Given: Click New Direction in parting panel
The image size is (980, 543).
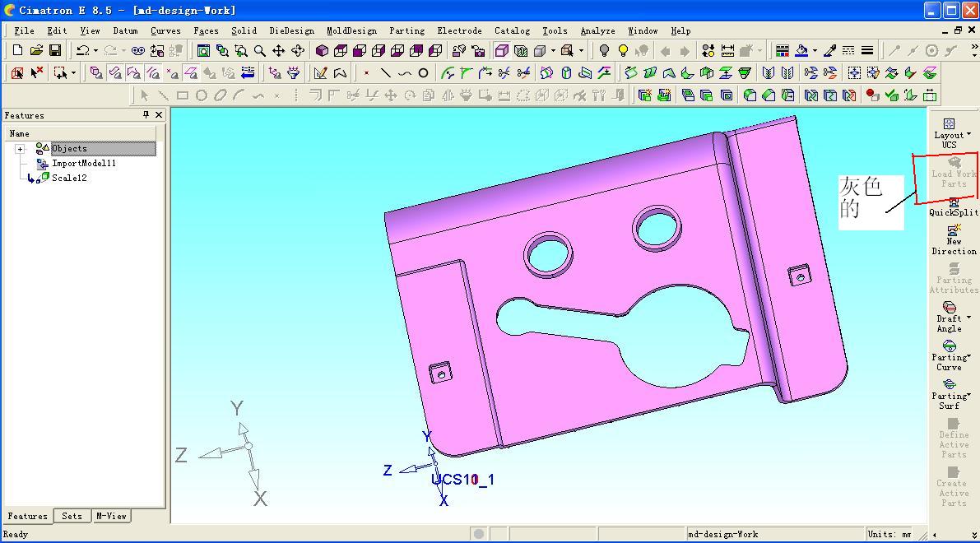Looking at the screenshot, I should 954,241.
